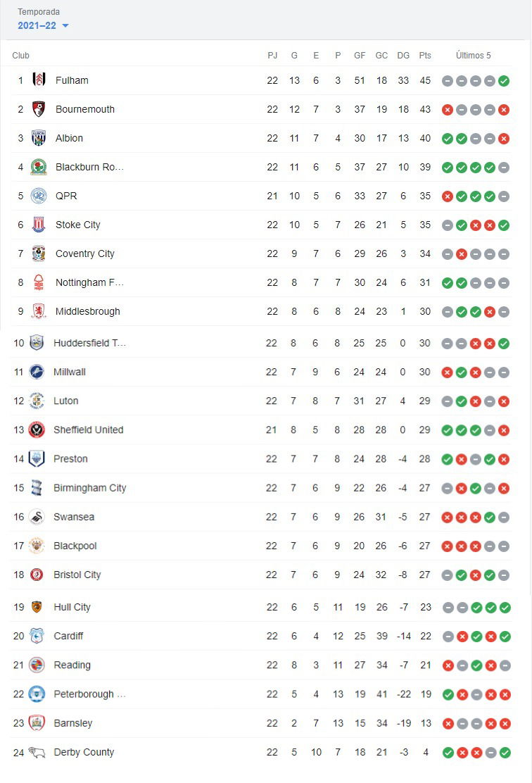The width and height of the screenshot is (532, 783).
Task: Select the Blackburn Rovers crest icon
Action: (39, 167)
